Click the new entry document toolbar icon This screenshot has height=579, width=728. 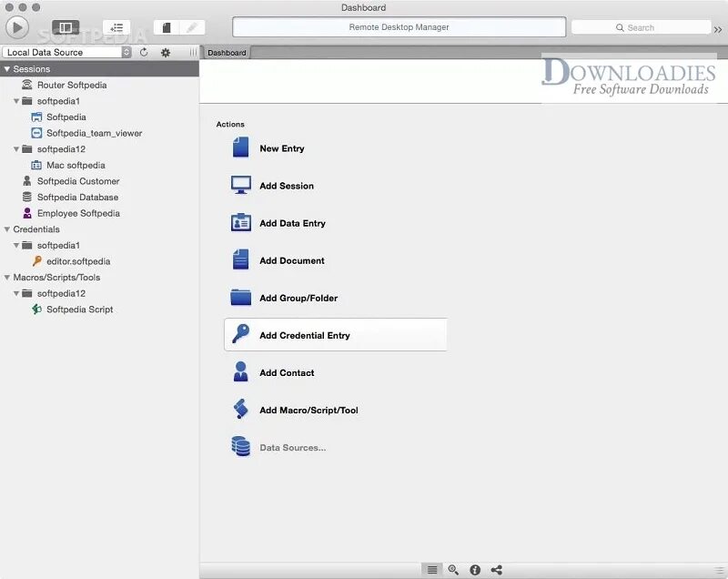(x=167, y=27)
